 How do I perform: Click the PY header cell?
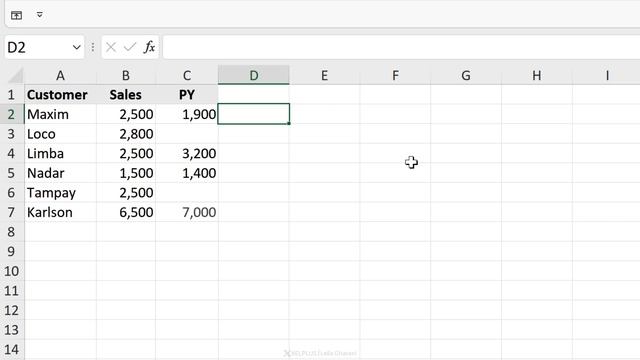coord(187,95)
